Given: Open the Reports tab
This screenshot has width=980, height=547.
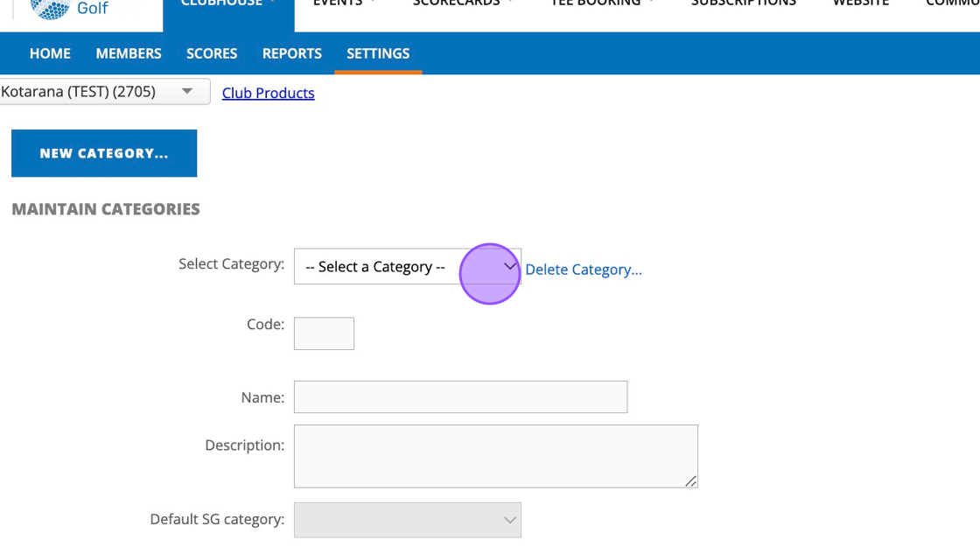Looking at the screenshot, I should [x=291, y=53].
